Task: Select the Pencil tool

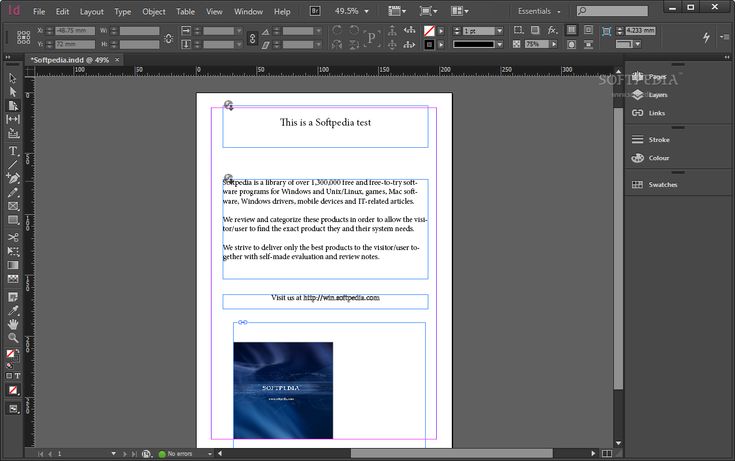Action: coord(13,192)
